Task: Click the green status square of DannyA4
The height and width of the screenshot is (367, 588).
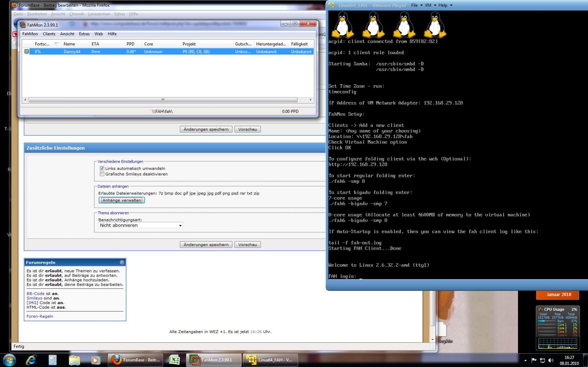Action: point(27,51)
